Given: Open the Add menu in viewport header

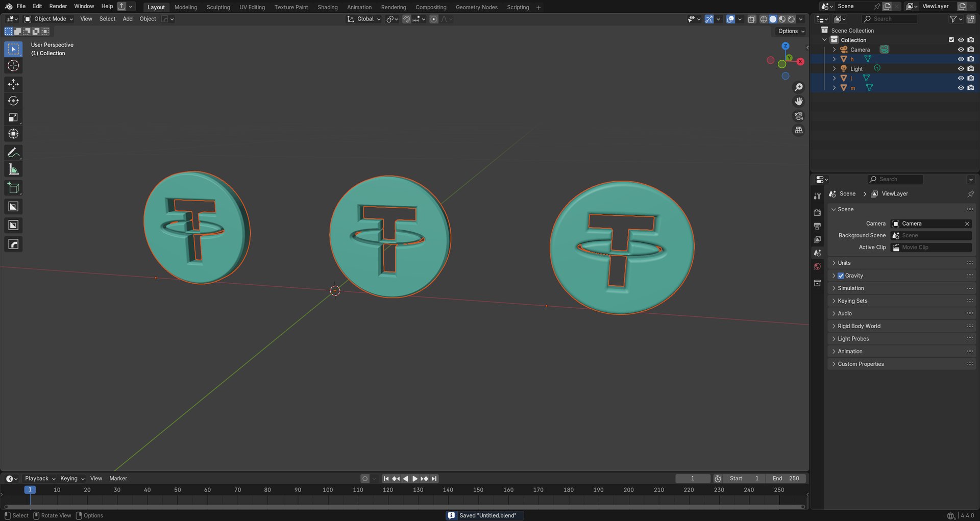Looking at the screenshot, I should click(x=128, y=19).
